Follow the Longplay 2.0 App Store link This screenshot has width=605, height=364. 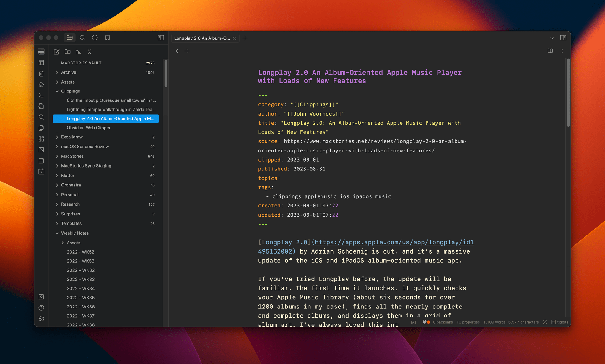[x=366, y=247]
